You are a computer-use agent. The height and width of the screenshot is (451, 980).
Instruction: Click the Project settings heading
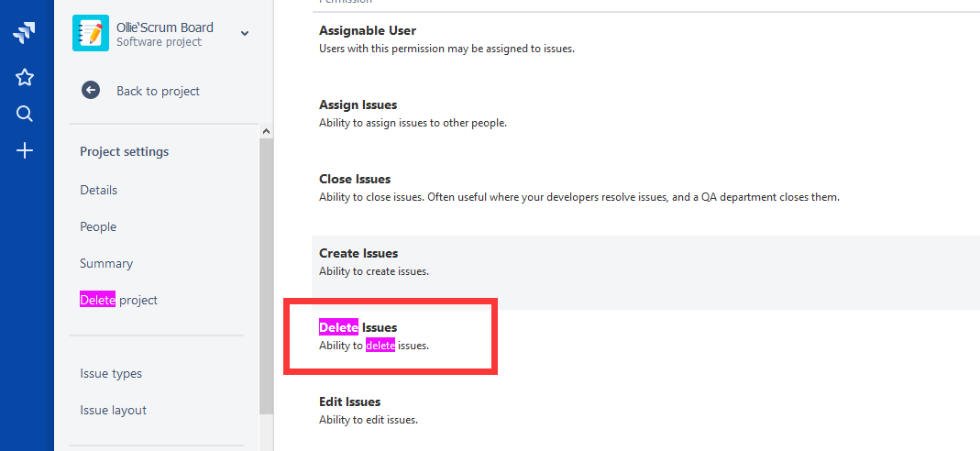click(x=125, y=152)
